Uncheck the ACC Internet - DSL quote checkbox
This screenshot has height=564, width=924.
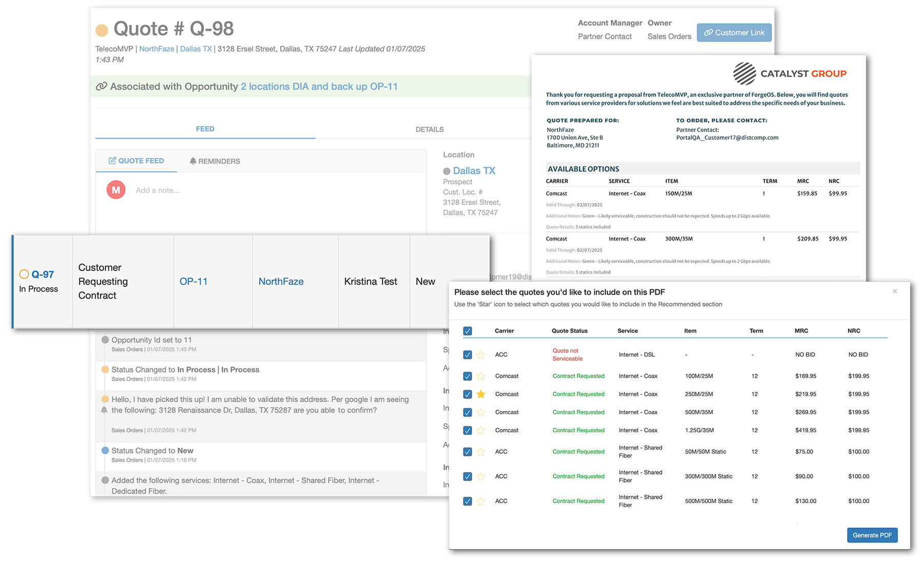pos(468,355)
